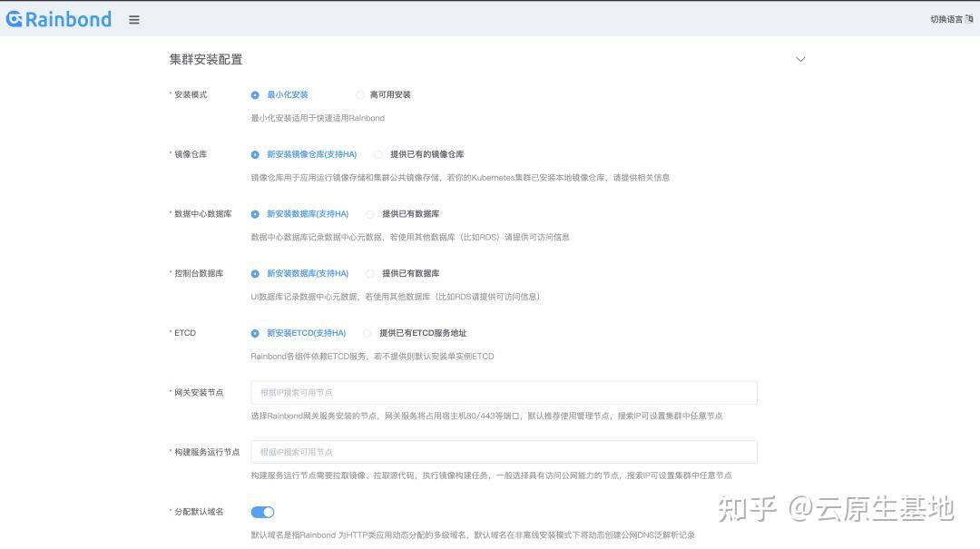Click the language icon beside 切换语言

click(967, 18)
